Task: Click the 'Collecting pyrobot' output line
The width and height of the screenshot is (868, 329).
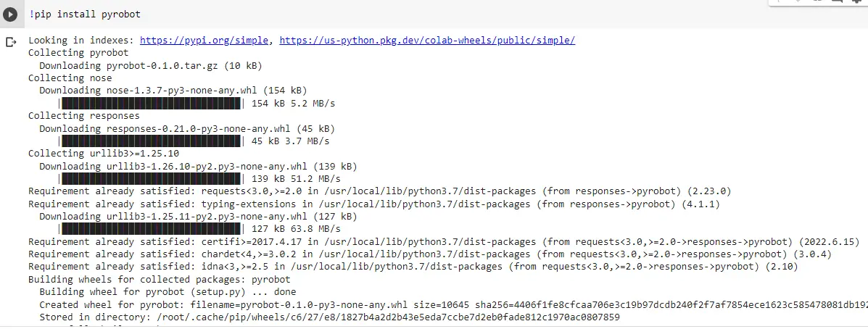Action: (78, 53)
